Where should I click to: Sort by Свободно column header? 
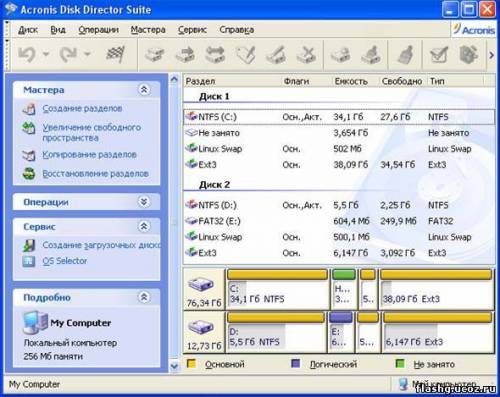[403, 81]
